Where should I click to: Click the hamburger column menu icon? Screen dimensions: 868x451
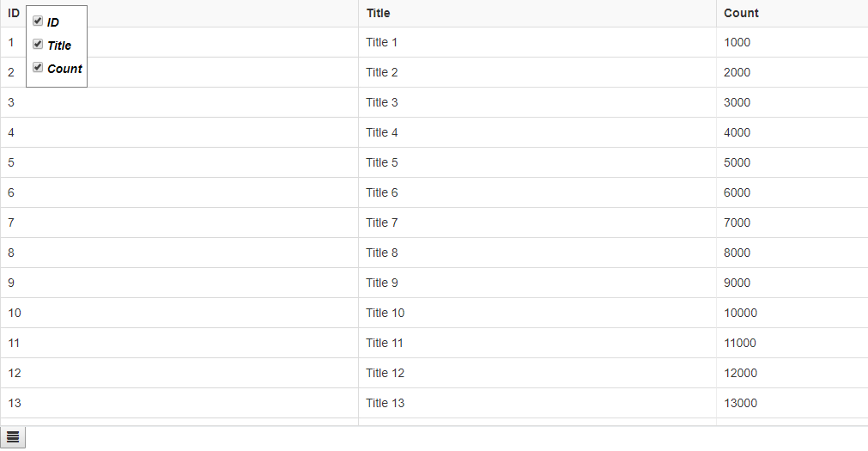pyautogui.click(x=13, y=437)
